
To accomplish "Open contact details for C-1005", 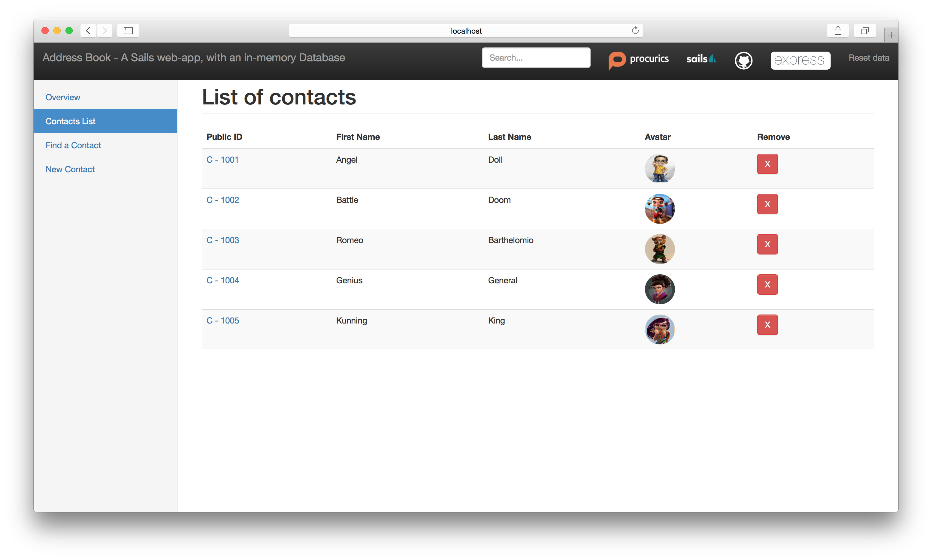I will point(223,320).
